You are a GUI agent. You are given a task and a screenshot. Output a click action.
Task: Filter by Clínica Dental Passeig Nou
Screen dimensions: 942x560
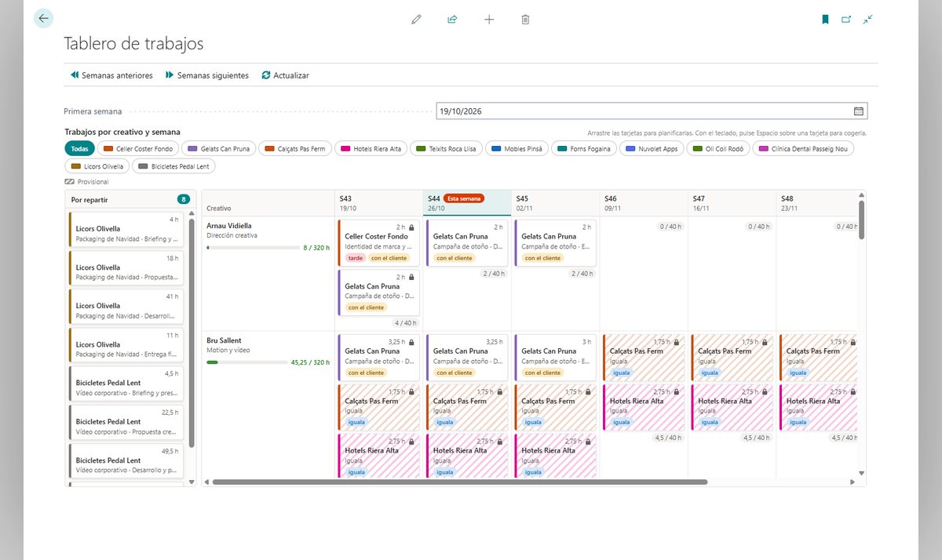pyautogui.click(x=802, y=148)
